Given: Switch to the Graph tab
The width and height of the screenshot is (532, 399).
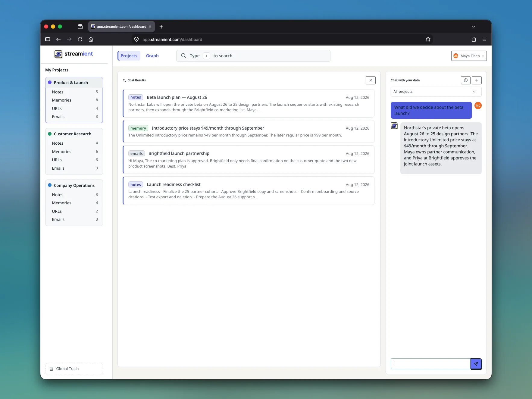Looking at the screenshot, I should 152,56.
